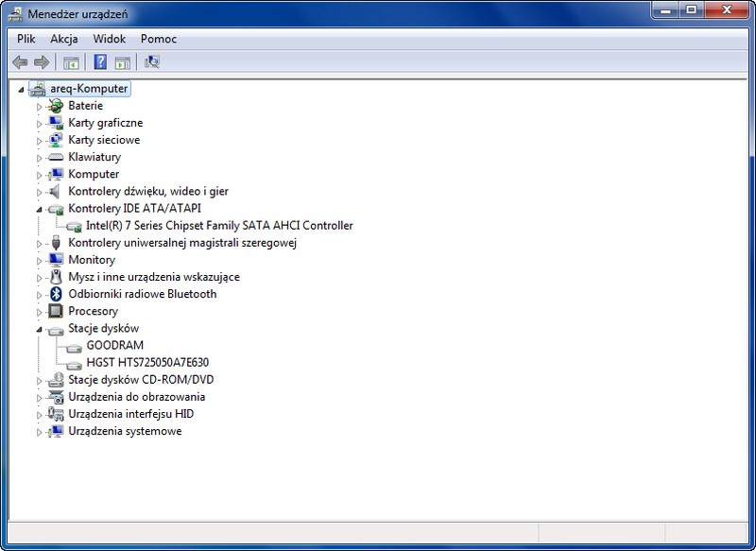Open Help via blue question-mark icon
The width and height of the screenshot is (756, 551).
100,62
